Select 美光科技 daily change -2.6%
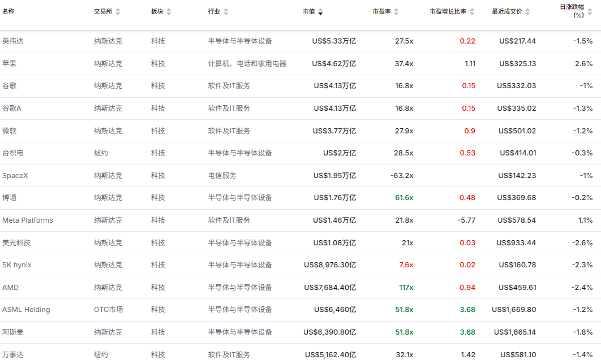 [x=582, y=242]
